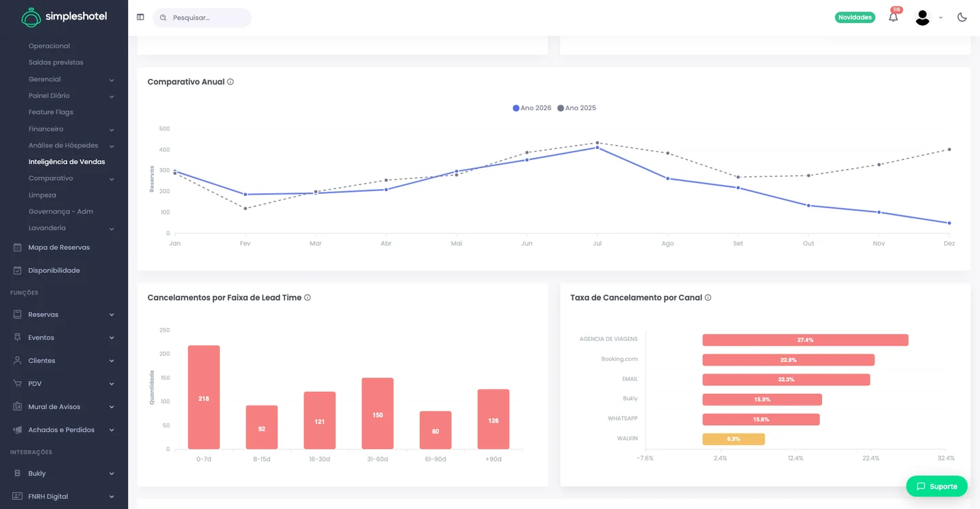Image resolution: width=980 pixels, height=509 pixels.
Task: Go to Saídas previstas
Action: (x=56, y=63)
